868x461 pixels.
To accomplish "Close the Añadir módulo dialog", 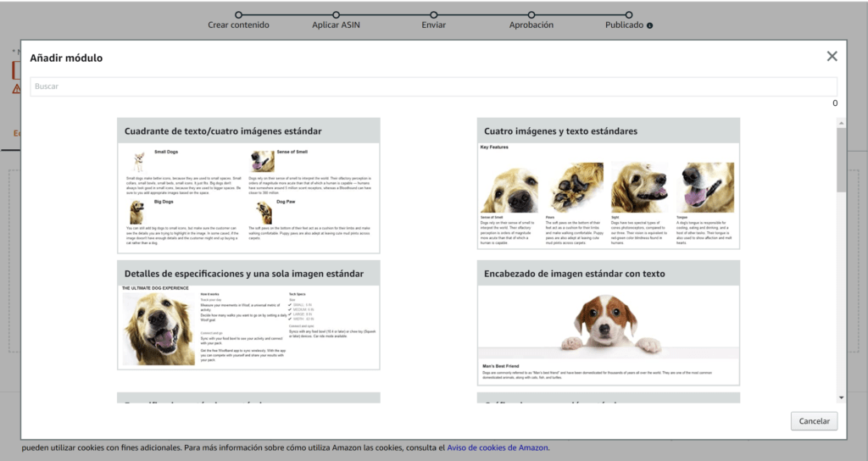I will 832,56.
